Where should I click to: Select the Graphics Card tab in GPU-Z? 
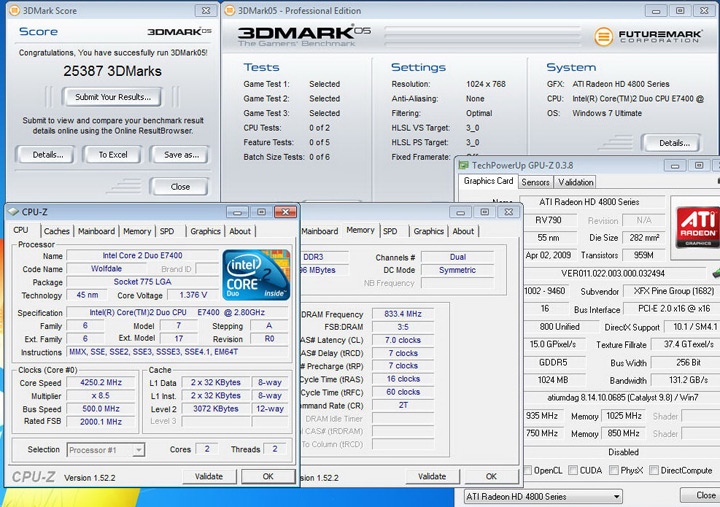tap(488, 181)
